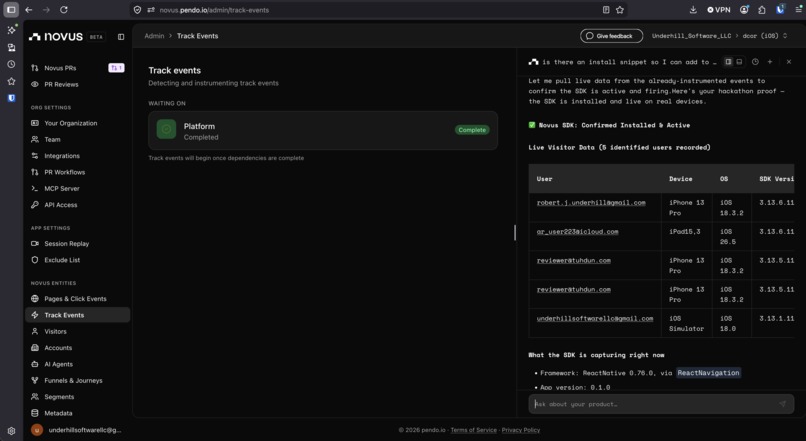Click the AI sparkle icon in left rail
This screenshot has height=441, width=806.
[11, 30]
